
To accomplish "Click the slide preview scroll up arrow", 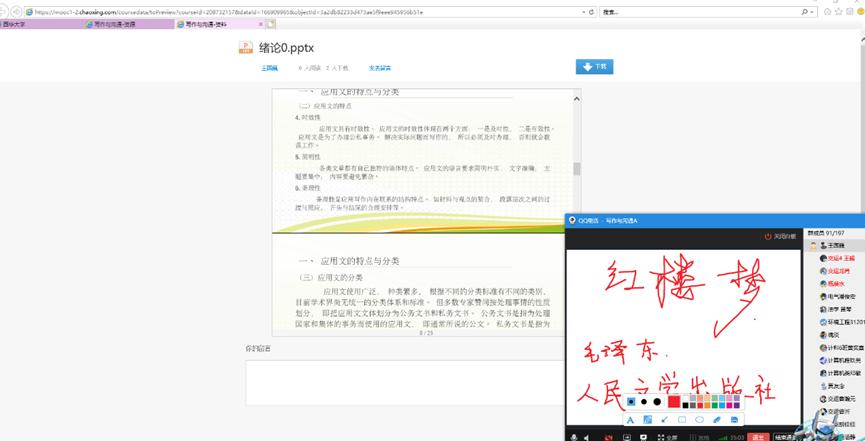I will coord(577,99).
